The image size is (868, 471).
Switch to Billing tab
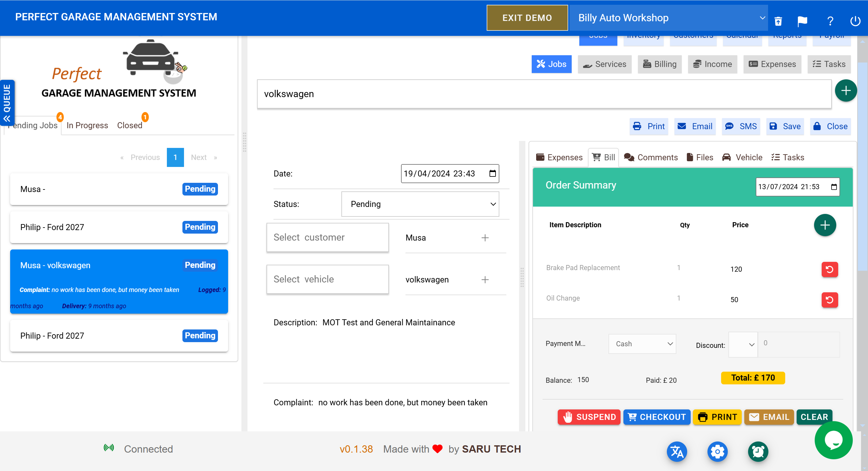660,64
